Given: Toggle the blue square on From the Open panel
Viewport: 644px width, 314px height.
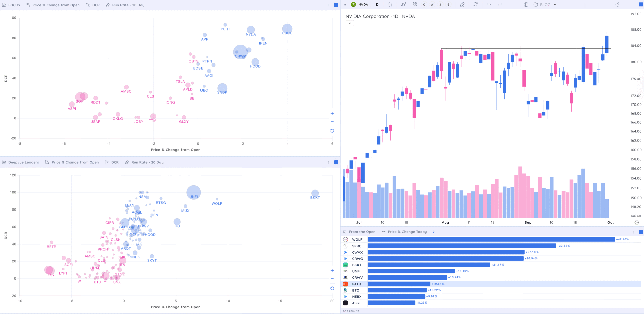Looking at the screenshot, I should pyautogui.click(x=641, y=232).
